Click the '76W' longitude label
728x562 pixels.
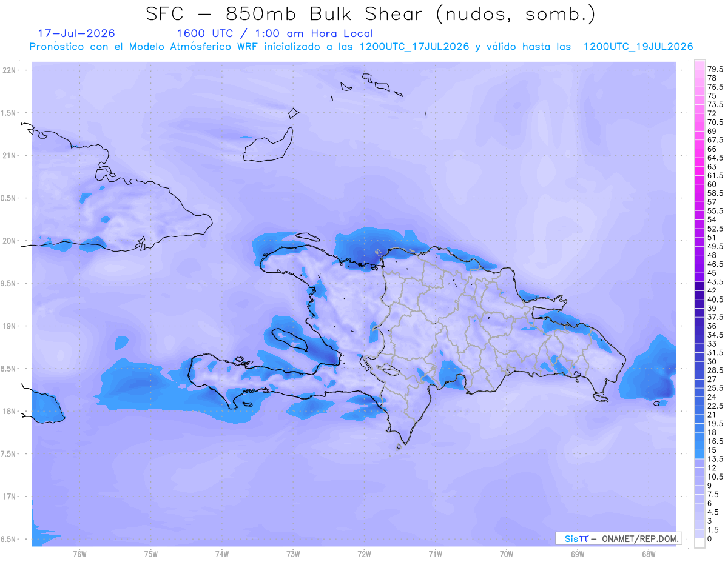pos(79,554)
